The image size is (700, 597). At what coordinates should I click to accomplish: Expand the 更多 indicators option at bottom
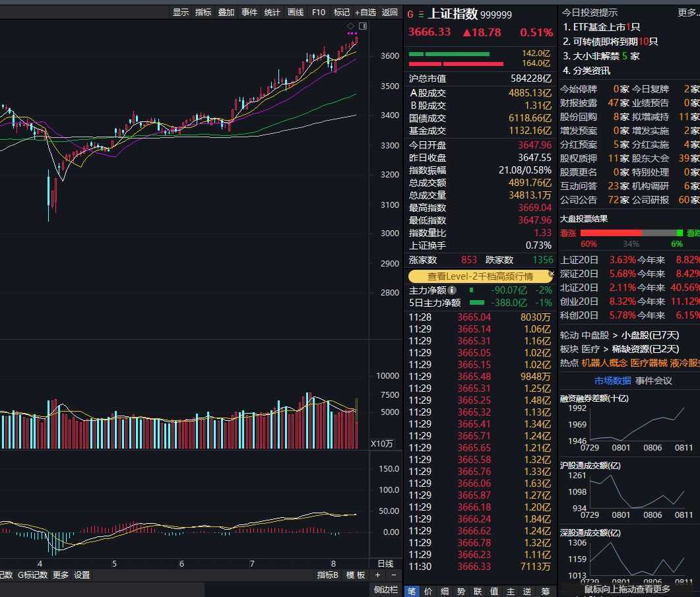61,575
